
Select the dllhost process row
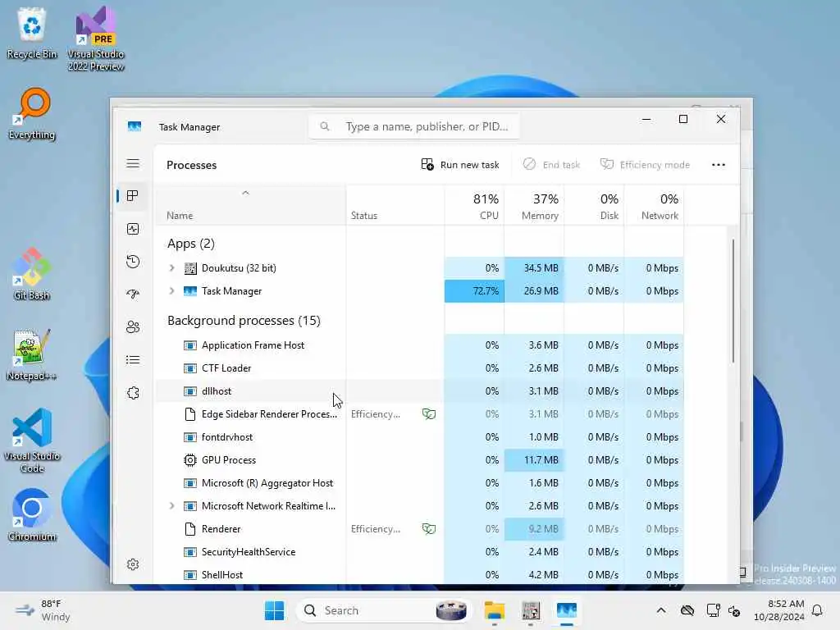tap(419, 391)
